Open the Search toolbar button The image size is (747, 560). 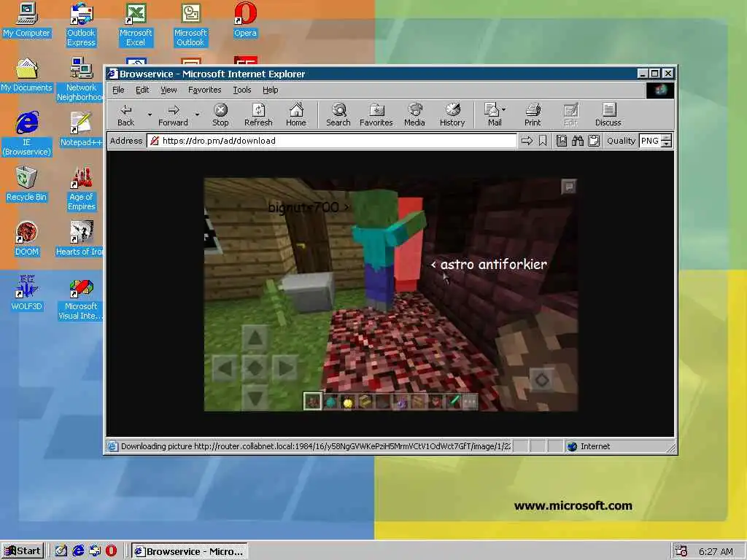coord(338,114)
